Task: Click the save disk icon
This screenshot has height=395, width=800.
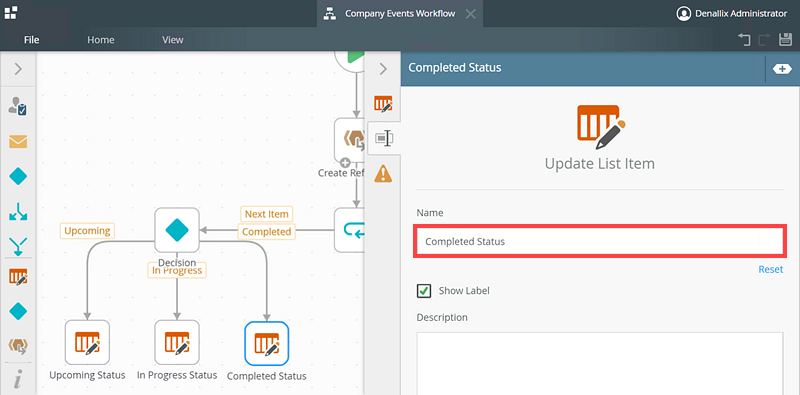Action: click(785, 39)
